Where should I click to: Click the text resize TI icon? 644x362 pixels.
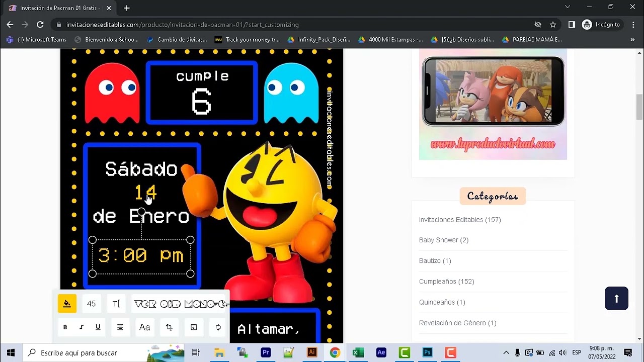(116, 303)
